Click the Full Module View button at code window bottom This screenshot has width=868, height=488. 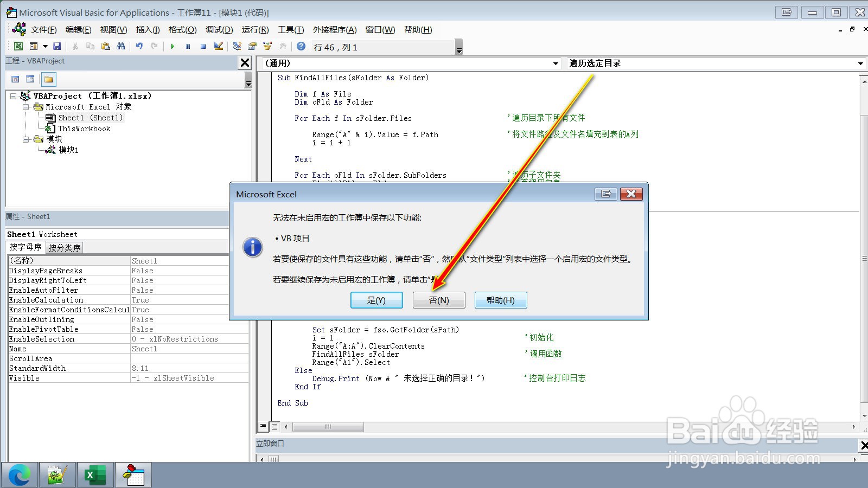point(274,427)
